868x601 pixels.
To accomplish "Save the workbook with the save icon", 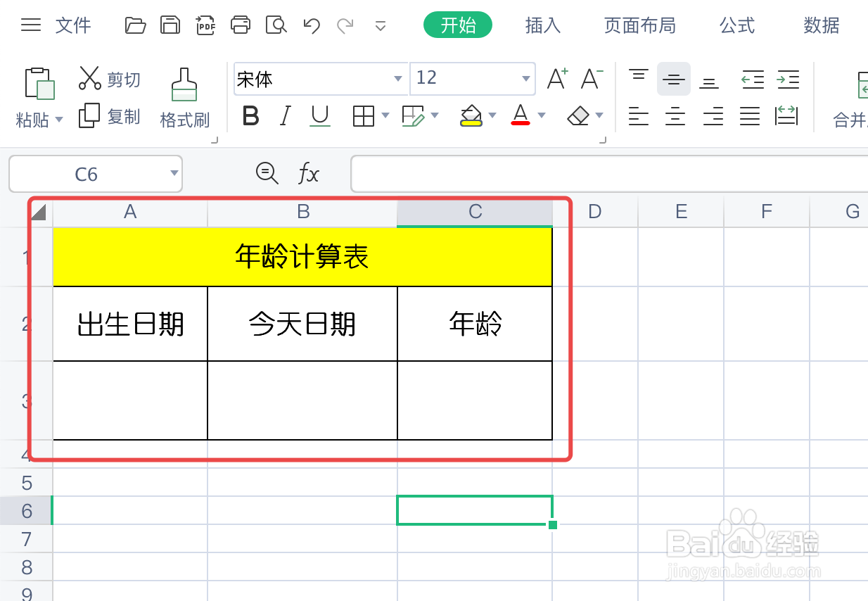I will coord(170,25).
